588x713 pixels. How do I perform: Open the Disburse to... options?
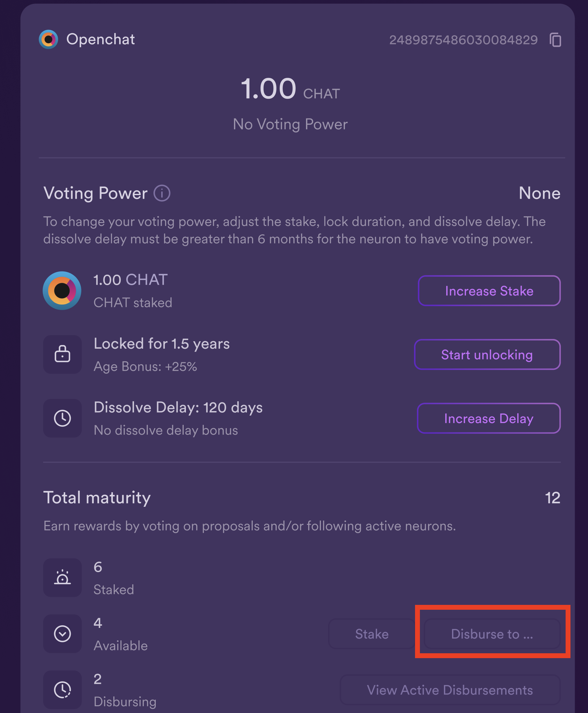coord(492,634)
